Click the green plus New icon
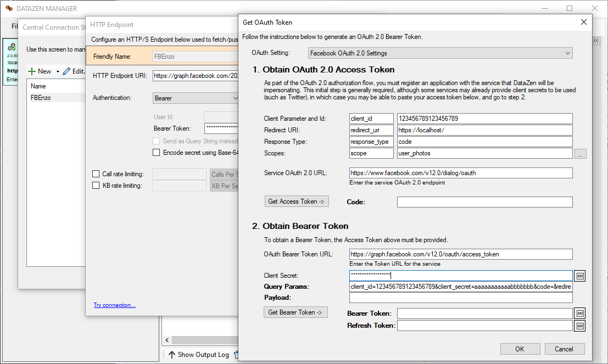 click(x=32, y=71)
